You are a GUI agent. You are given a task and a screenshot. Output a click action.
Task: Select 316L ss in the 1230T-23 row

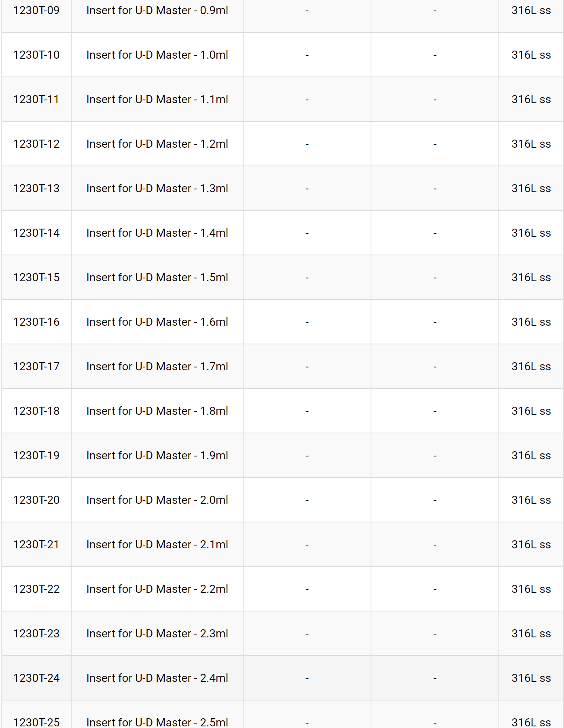pyautogui.click(x=531, y=634)
